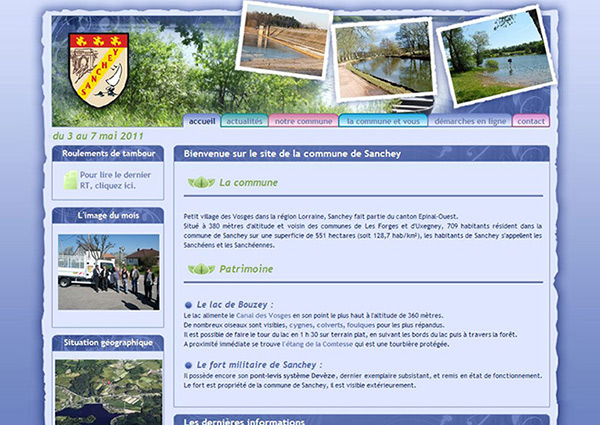600x425 pixels.
Task: Follow the Canal des Vosges link
Action: point(263,316)
